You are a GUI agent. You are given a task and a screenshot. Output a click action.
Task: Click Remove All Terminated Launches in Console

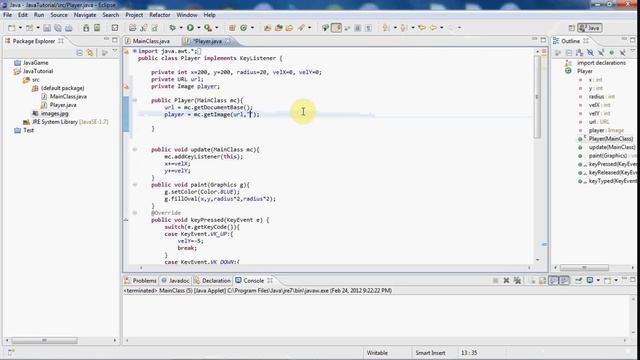pyautogui.click(x=517, y=280)
